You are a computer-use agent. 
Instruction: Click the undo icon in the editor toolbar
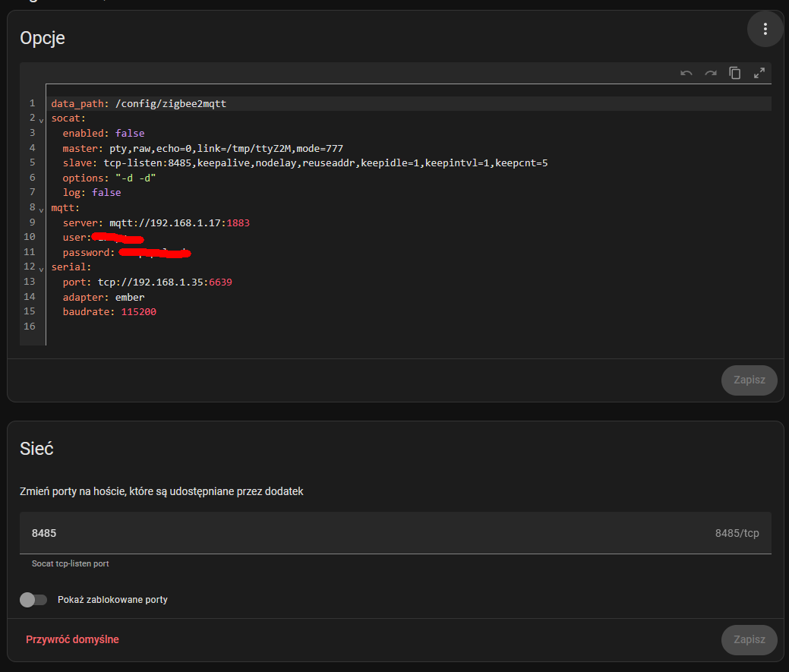tap(686, 73)
